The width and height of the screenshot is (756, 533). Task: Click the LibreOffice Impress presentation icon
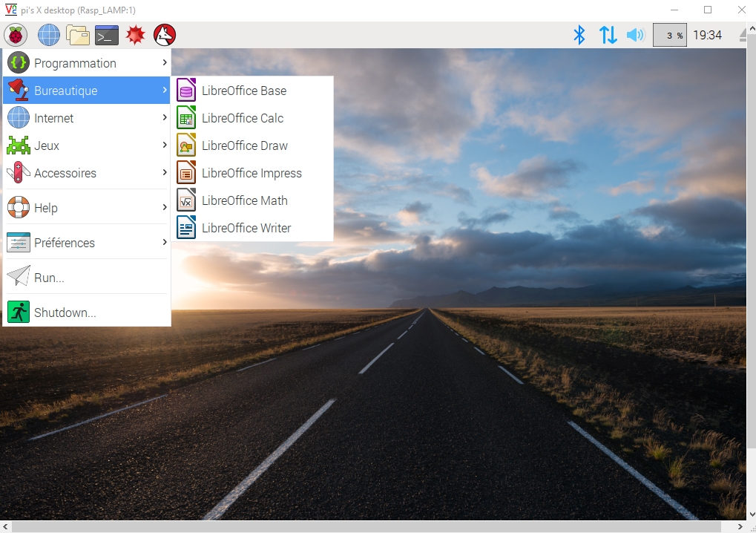[186, 173]
